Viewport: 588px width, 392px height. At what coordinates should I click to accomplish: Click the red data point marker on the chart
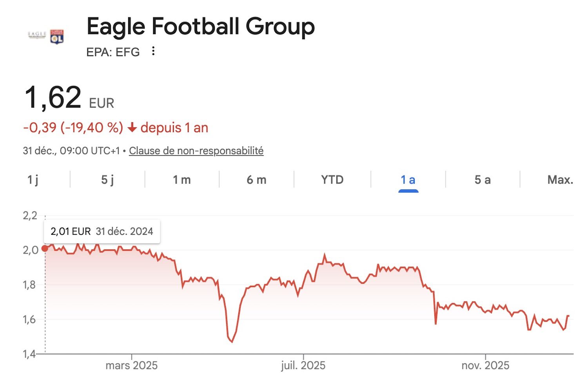click(x=45, y=248)
